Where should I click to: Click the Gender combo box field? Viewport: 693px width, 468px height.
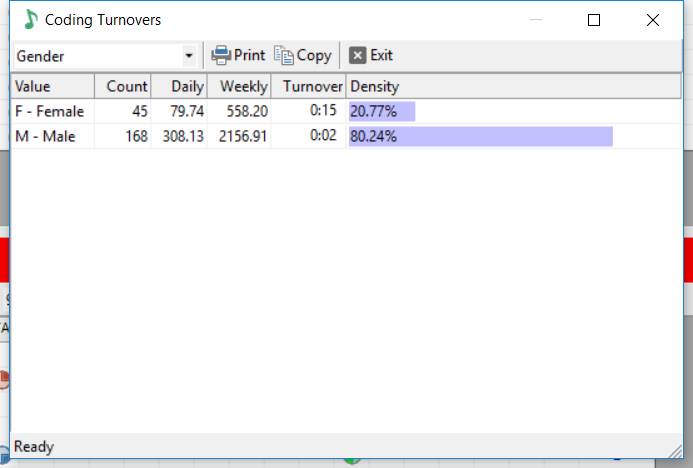[106, 56]
